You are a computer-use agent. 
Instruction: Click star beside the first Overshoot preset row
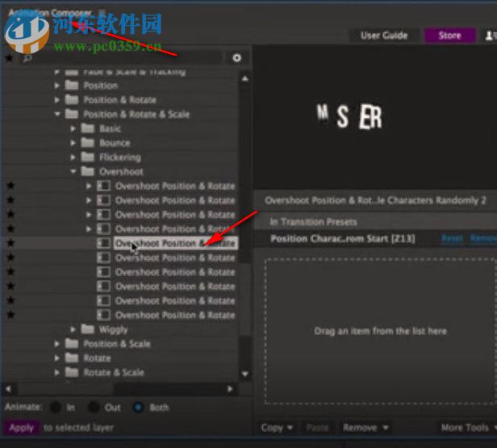tap(10, 186)
